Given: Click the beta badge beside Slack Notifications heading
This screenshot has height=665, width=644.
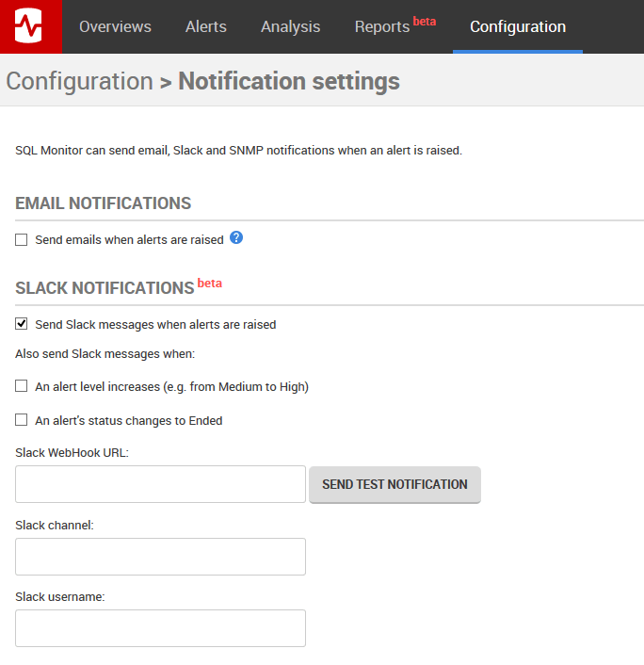Looking at the screenshot, I should click(209, 283).
